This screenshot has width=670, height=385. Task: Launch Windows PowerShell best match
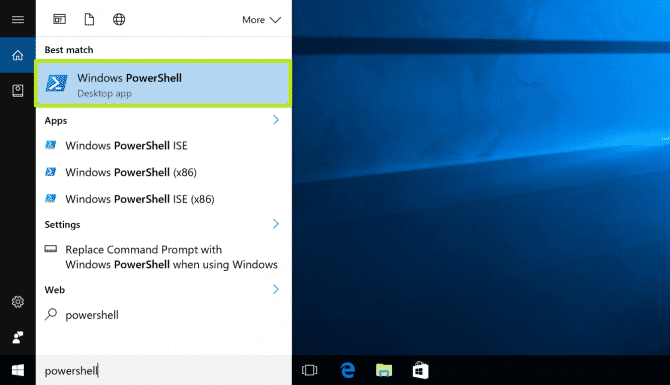163,84
